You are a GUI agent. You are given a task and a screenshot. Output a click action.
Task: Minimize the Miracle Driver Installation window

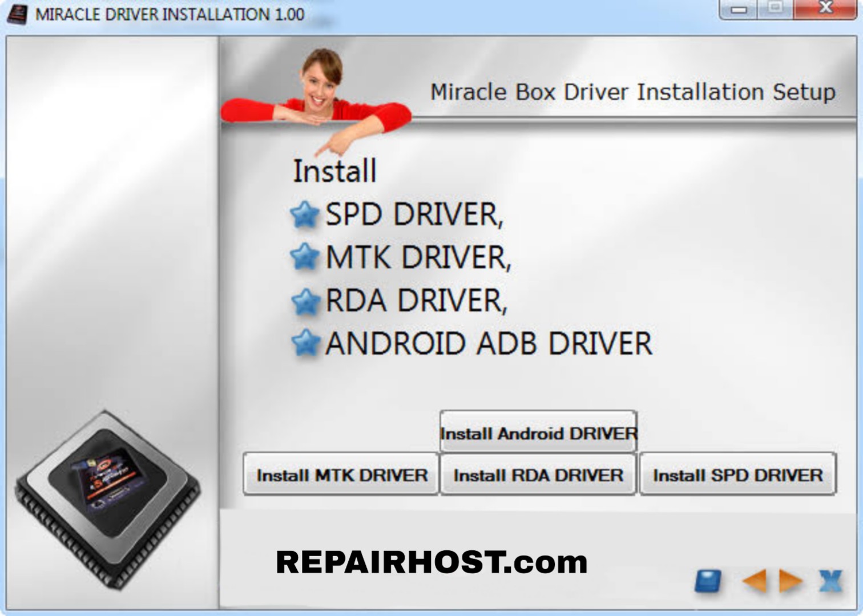739,9
